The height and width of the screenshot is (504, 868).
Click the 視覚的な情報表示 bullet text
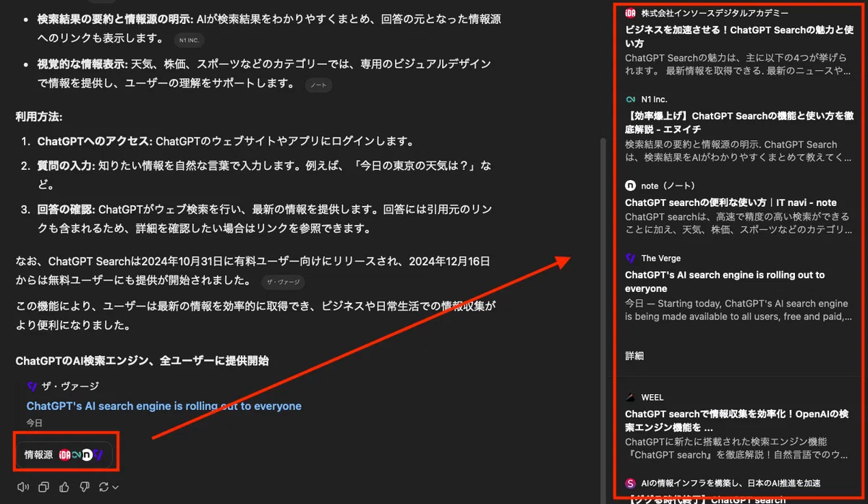(x=265, y=74)
